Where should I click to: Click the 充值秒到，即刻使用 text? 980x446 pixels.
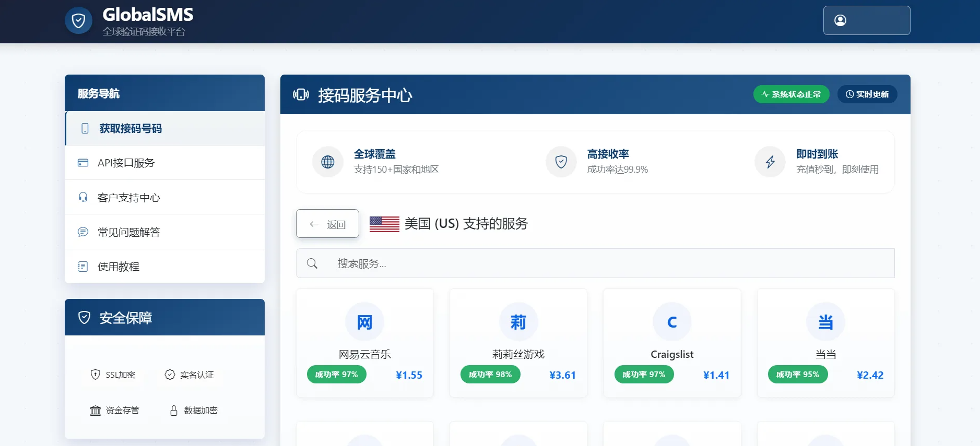837,170
